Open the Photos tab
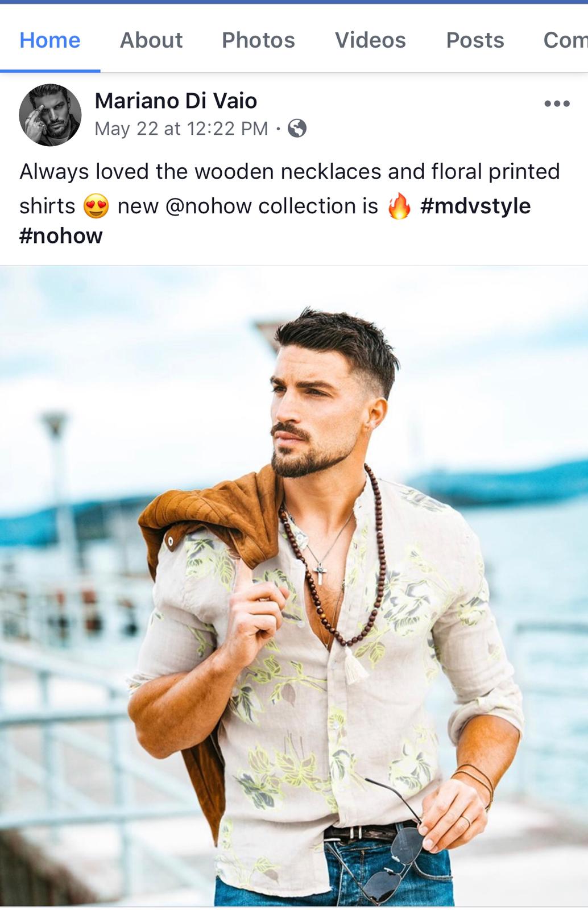Viewport: 588px width, 910px height. point(258,40)
